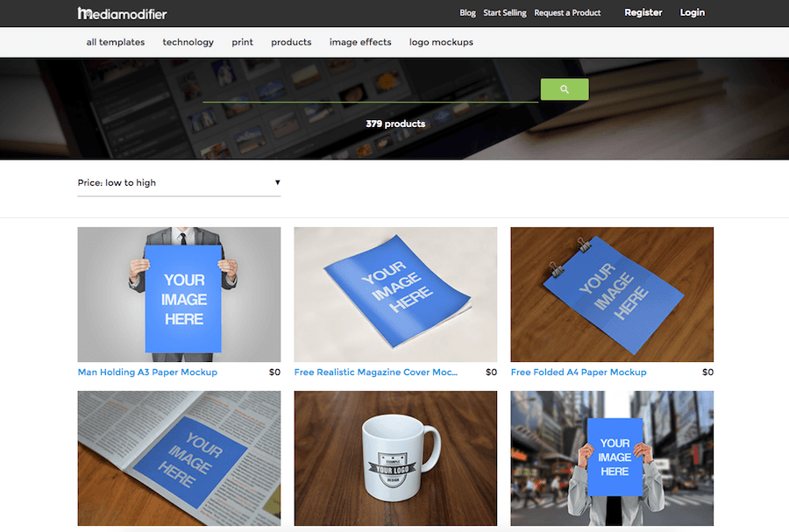Open logo mockups category
The image size is (789, 532).
coord(441,42)
